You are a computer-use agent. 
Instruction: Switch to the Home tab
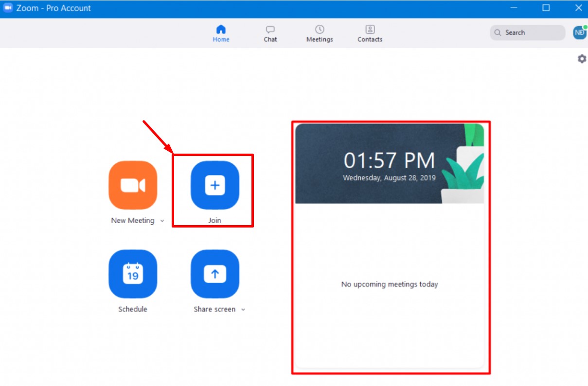click(x=221, y=34)
